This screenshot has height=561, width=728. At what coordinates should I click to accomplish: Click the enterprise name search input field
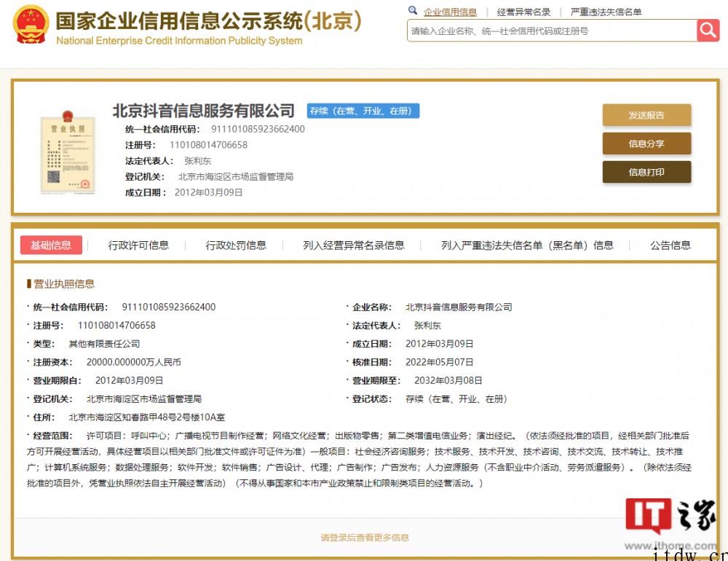coord(552,31)
